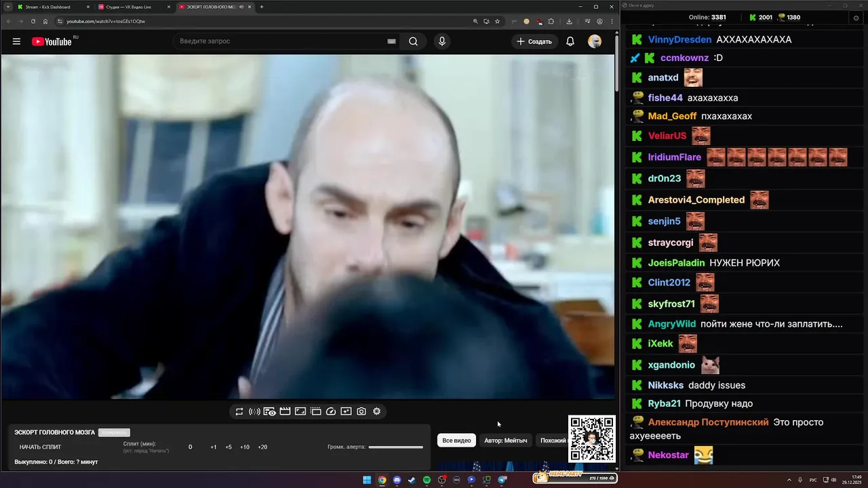The height and width of the screenshot is (488, 868).
Task: Click Александр Поступинский username in chat
Action: 709,422
